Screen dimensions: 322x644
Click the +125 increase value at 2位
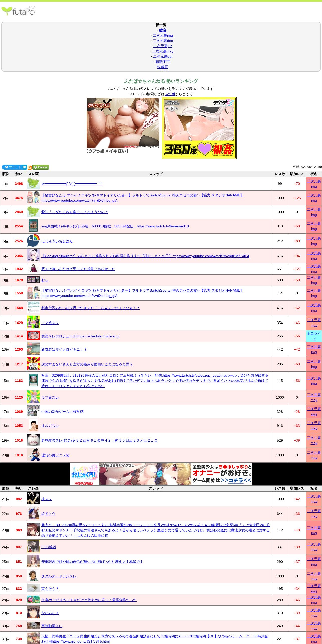pos(297,198)
